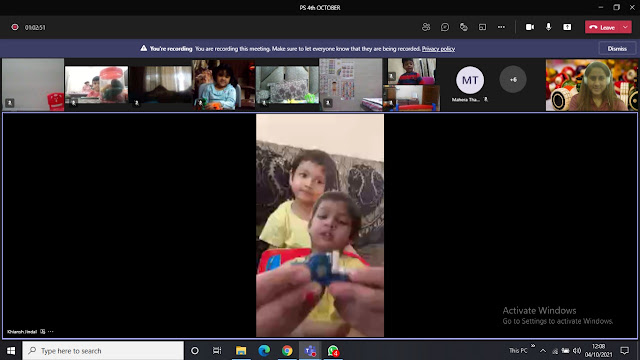640x360 pixels.
Task: Click the pin icon beside speaker name
Action: pyautogui.click(x=42, y=331)
